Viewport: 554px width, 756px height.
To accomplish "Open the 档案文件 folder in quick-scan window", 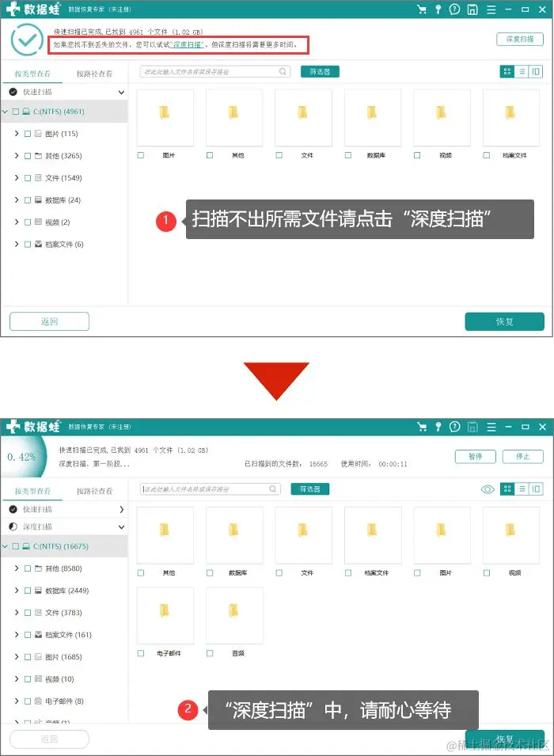I will [x=510, y=117].
